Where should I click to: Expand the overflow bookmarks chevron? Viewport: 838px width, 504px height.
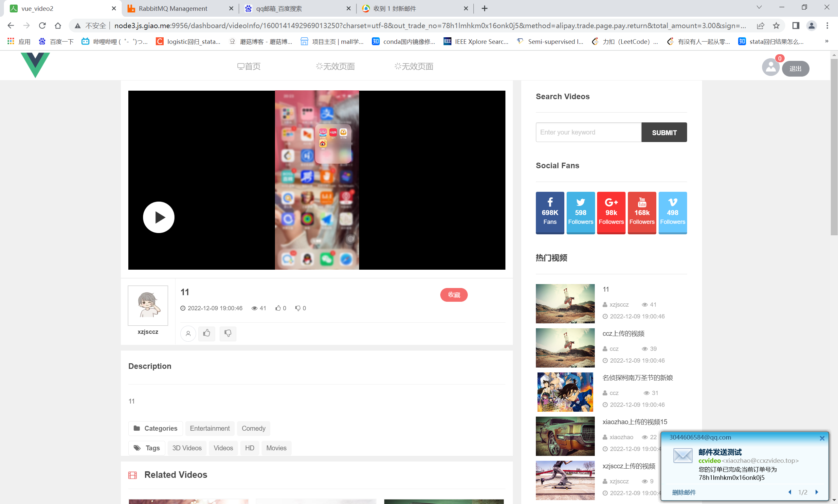tap(827, 42)
